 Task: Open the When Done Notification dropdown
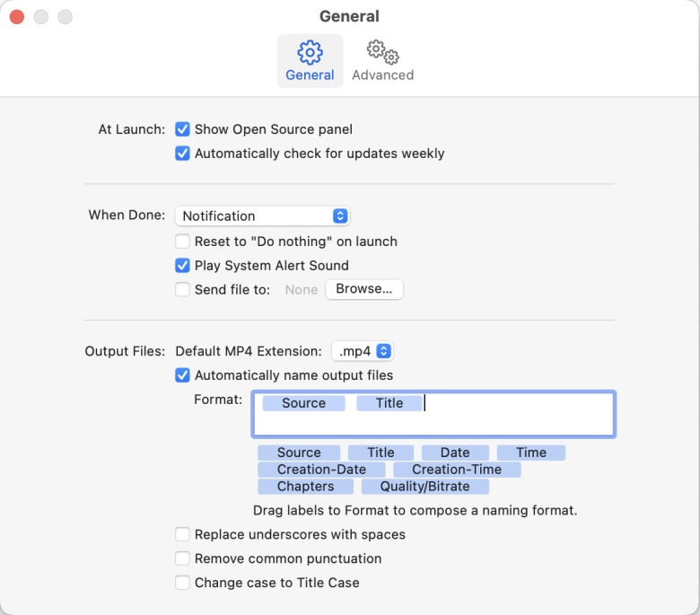262,216
